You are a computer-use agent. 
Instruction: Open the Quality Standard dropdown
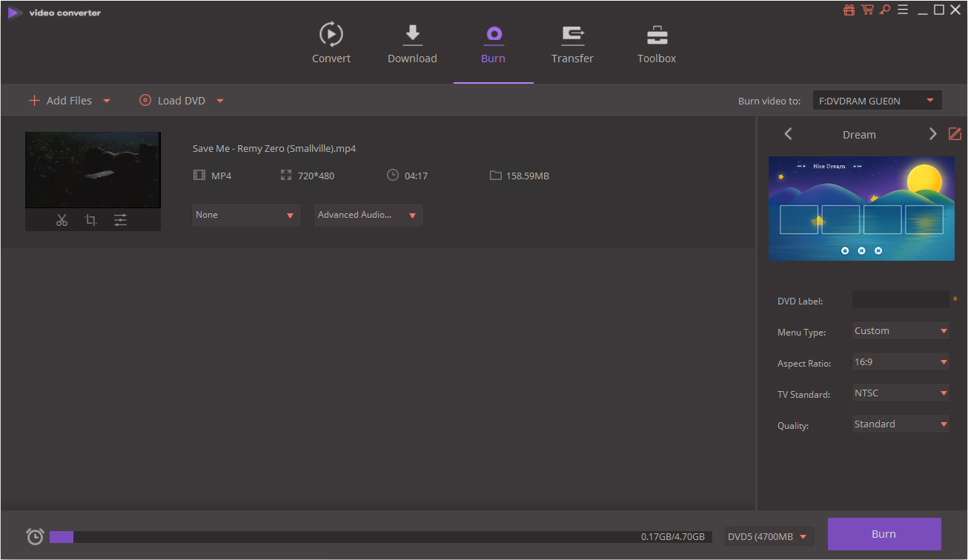coord(901,424)
